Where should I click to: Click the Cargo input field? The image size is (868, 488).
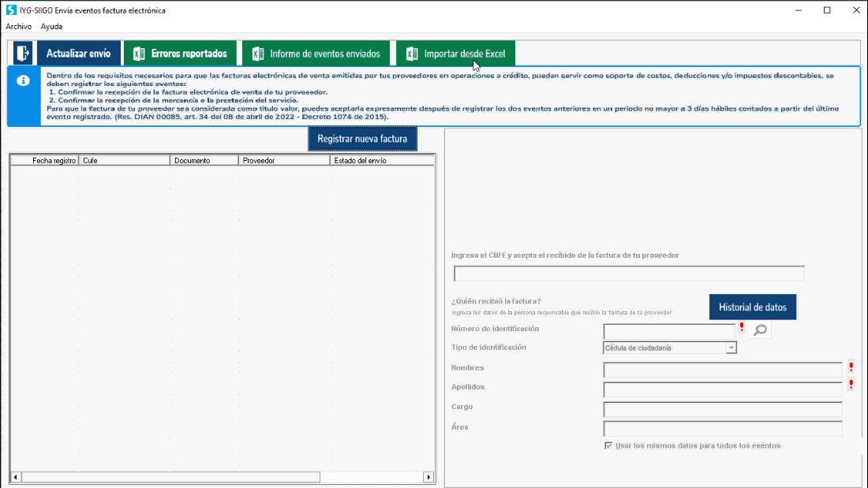click(x=722, y=409)
